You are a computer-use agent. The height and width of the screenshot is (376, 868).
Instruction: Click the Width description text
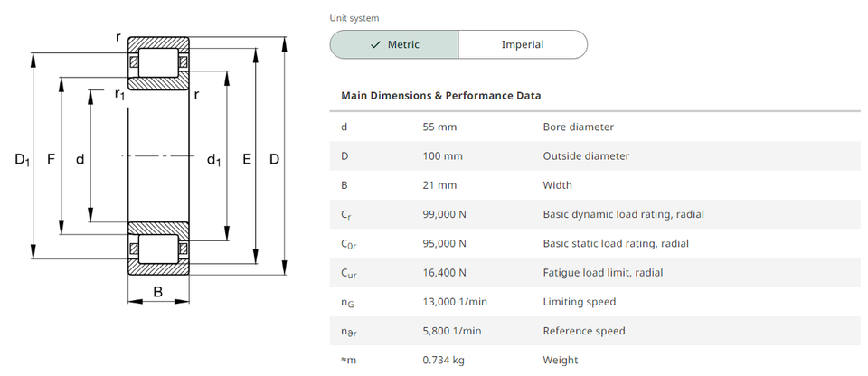[x=557, y=185]
